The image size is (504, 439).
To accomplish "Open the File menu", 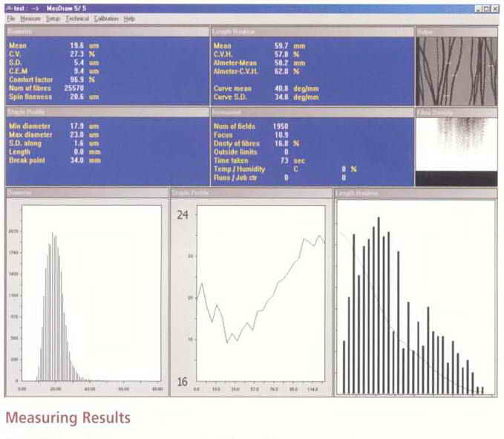I will point(10,18).
